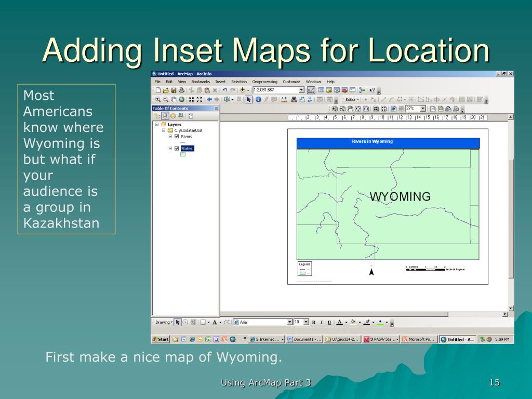The image size is (532, 399).
Task: Open ModelBuilder window icon
Action: tap(362, 90)
